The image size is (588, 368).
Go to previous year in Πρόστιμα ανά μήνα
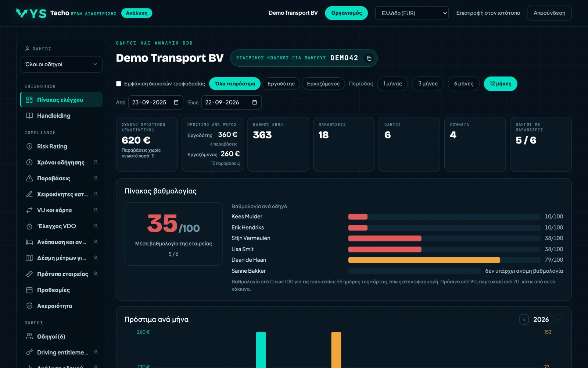coord(524,319)
